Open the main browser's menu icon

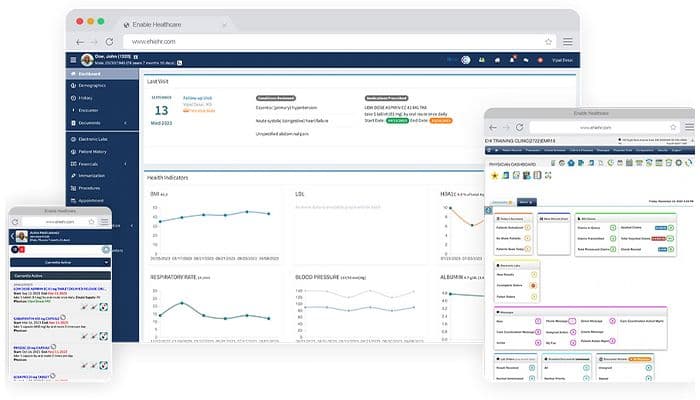tap(567, 41)
